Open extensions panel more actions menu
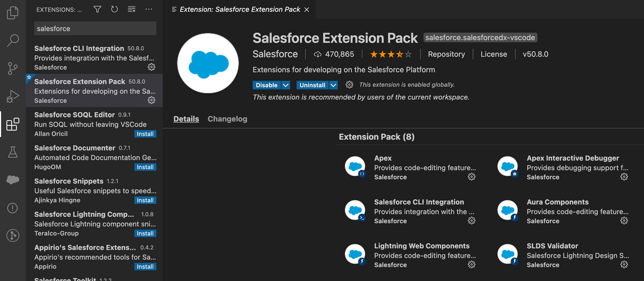644x281 pixels. tap(149, 9)
